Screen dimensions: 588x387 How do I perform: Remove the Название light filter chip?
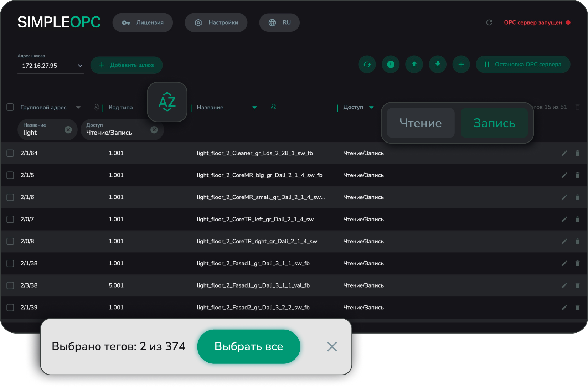68,130
